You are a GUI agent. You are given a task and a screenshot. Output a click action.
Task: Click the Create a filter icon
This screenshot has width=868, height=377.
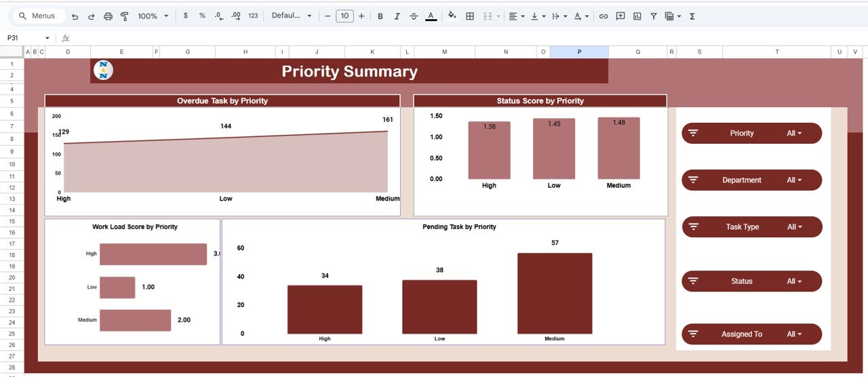click(x=653, y=16)
